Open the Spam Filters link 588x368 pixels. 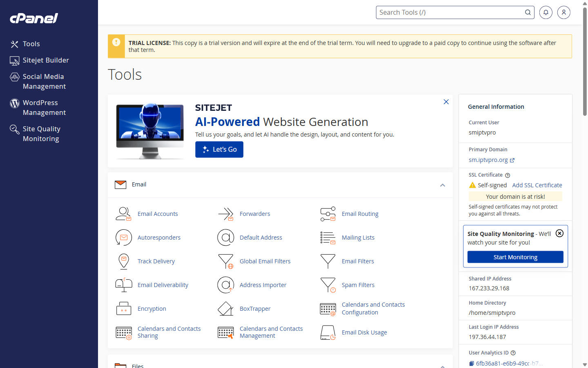(x=358, y=285)
